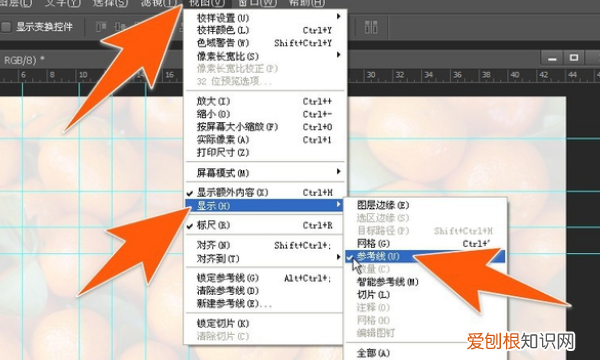Open the 帮助(H) menu in the menu bar
Screen dimensions: 600x360
[x=307, y=3]
